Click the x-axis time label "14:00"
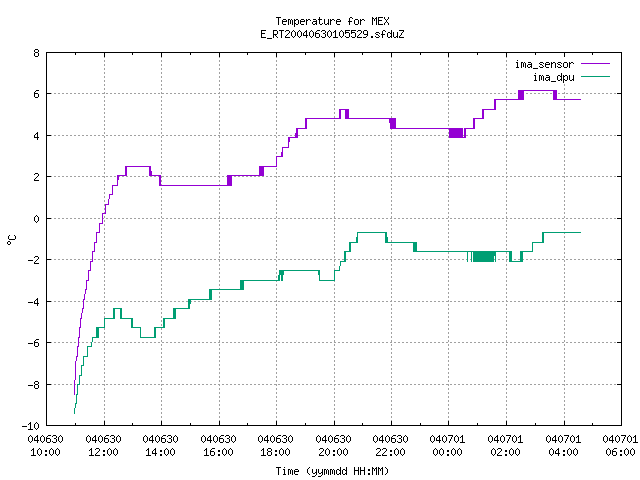The height and width of the screenshot is (480, 640). (x=160, y=452)
